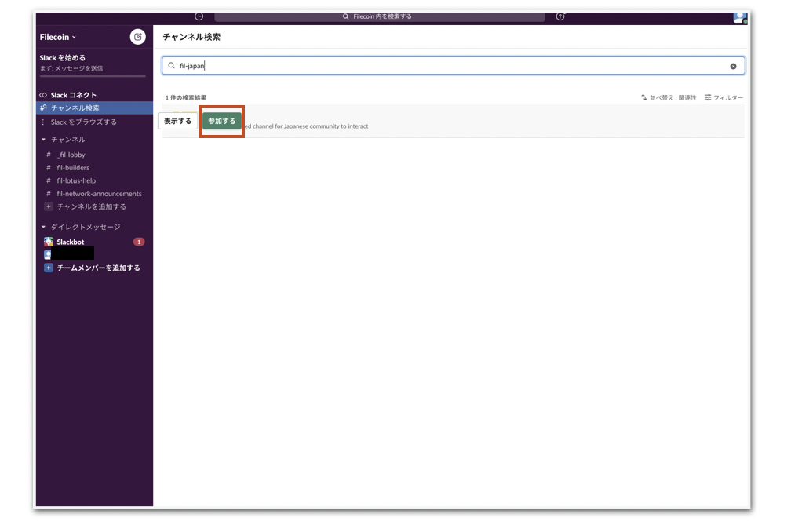Open the 並べ替え sort dropdown
Image resolution: width=791 pixels, height=532 pixels.
[x=669, y=97]
